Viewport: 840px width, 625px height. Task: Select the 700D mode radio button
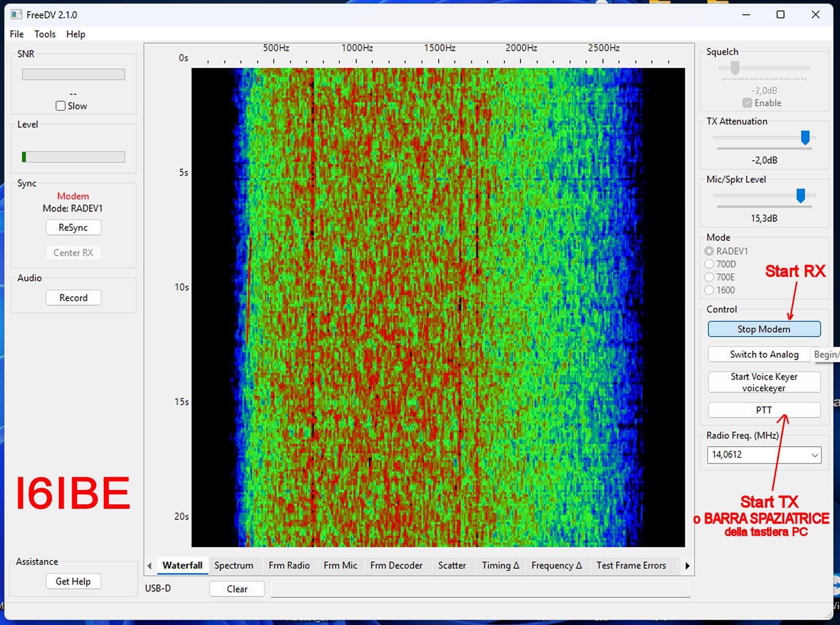coord(710,264)
